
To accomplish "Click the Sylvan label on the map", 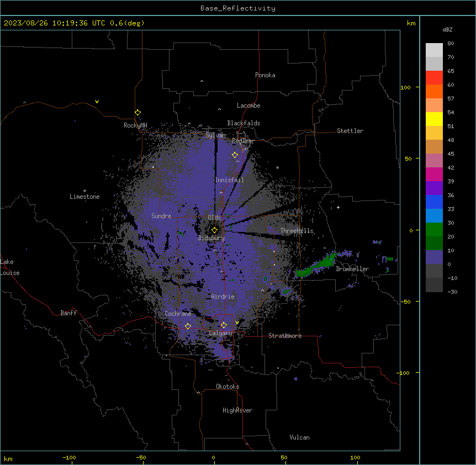I will 215,135.
